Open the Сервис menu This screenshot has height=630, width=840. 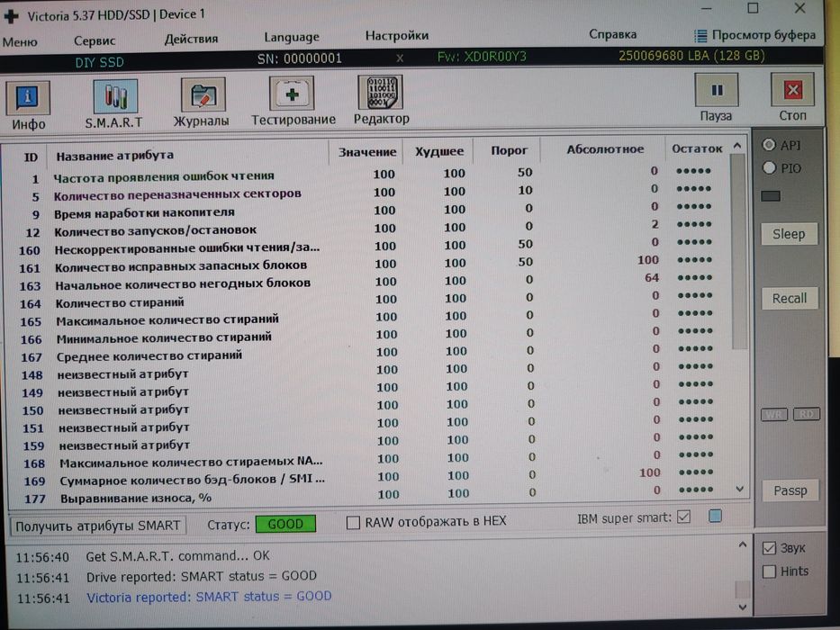95,40
